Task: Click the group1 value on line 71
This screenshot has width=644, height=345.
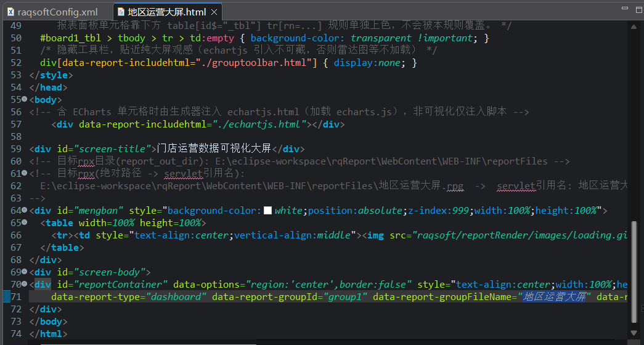Action: click(345, 297)
